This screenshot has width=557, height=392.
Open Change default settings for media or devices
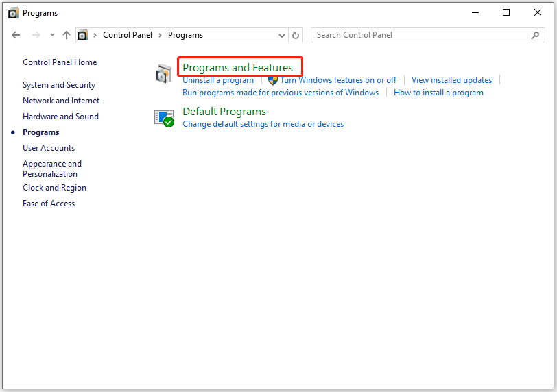point(263,124)
